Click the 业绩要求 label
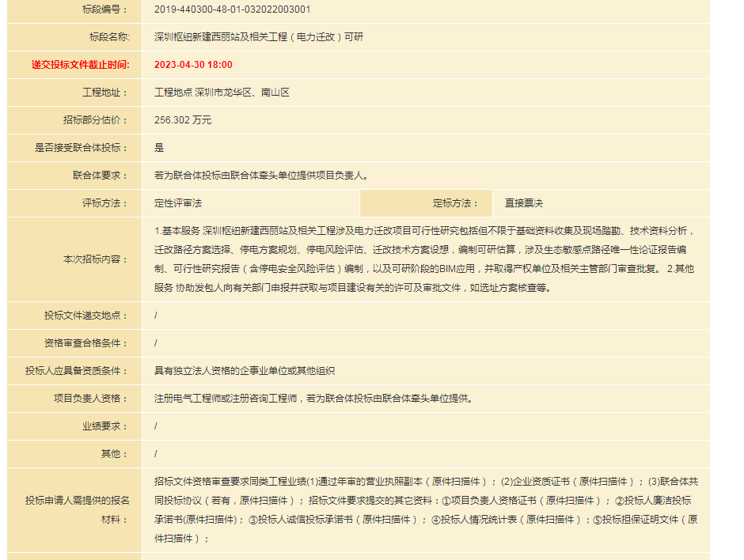This screenshot has width=744, height=560. [x=104, y=426]
